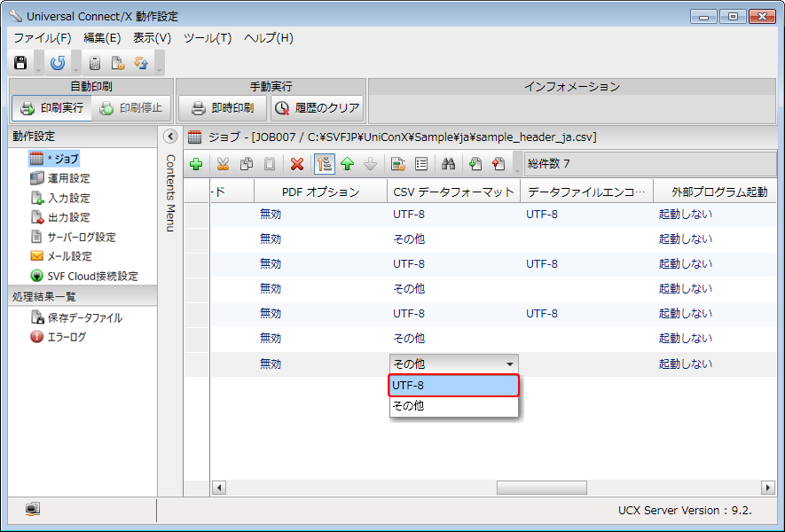Viewport: 785px width, 532px height.
Task: Click the horizontal scrollbar thumb
Action: click(x=542, y=488)
